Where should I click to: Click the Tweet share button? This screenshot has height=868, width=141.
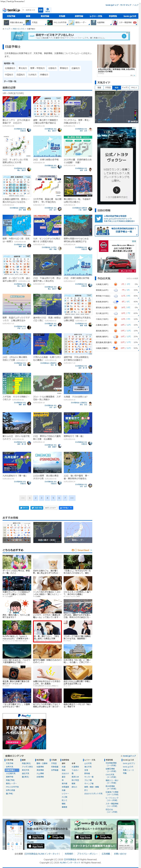(x=24, y=507)
